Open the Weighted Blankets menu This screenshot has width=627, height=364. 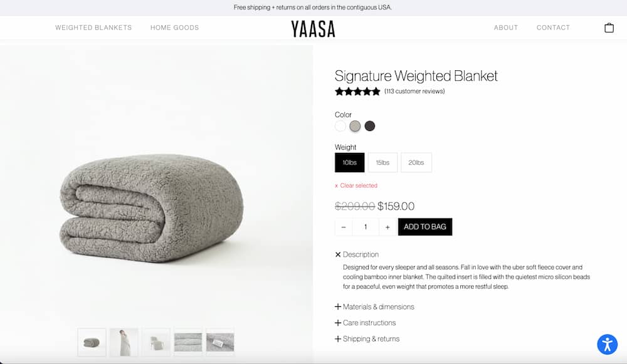click(93, 28)
